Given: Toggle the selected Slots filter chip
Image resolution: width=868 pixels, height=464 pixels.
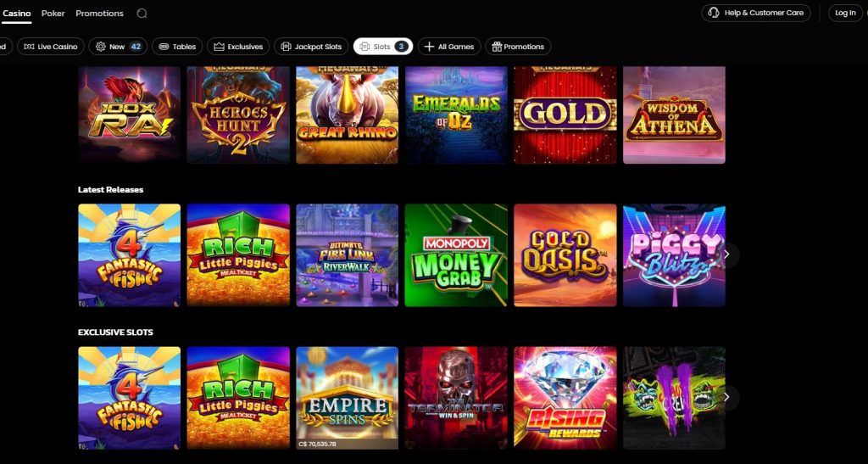Looking at the screenshot, I should point(383,47).
